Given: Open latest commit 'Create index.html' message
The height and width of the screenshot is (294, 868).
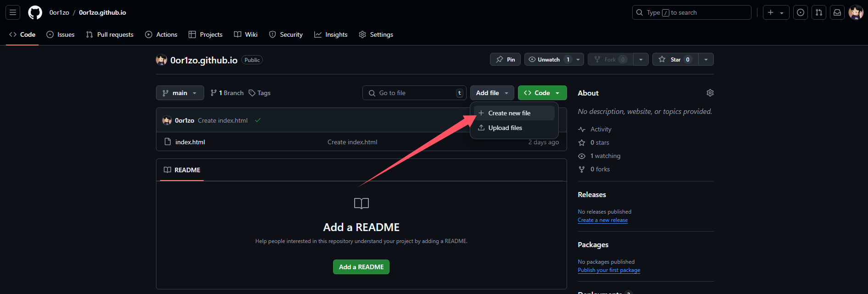Looking at the screenshot, I should 223,120.
